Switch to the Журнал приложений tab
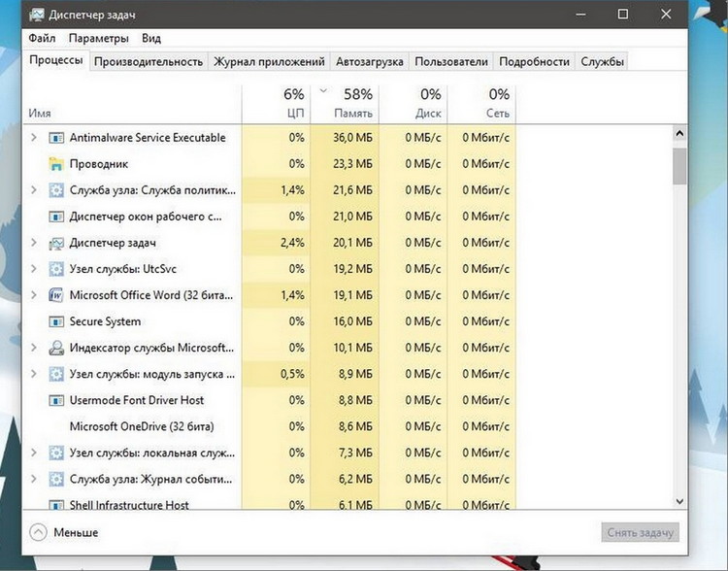Viewport: 728px width, 571px height. (x=269, y=62)
